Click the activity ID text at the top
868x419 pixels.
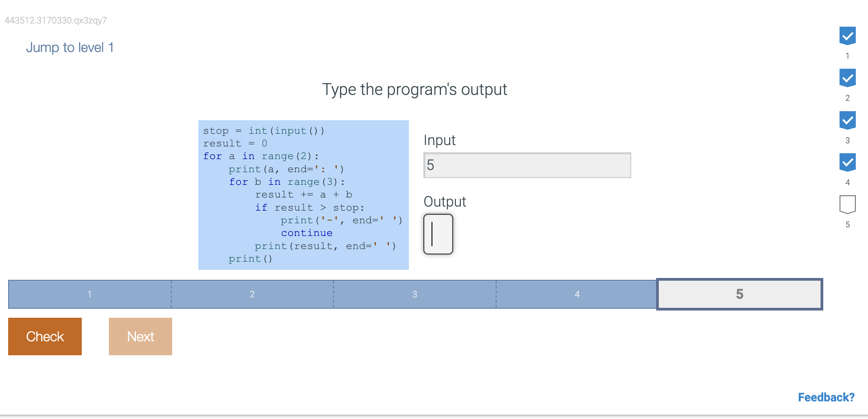(56, 20)
